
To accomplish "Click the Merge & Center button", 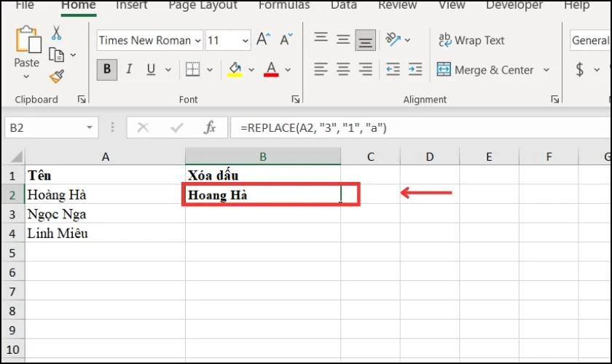I will click(485, 70).
